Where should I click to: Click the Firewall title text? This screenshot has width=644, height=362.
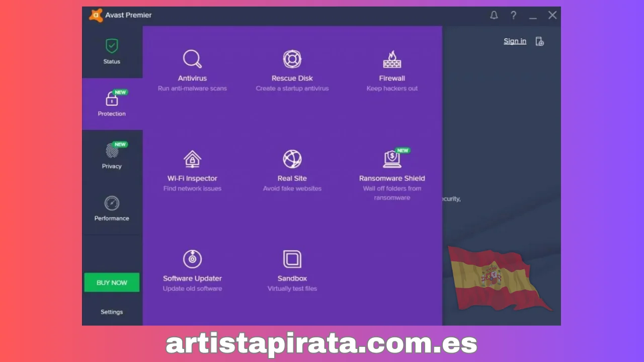click(x=392, y=78)
